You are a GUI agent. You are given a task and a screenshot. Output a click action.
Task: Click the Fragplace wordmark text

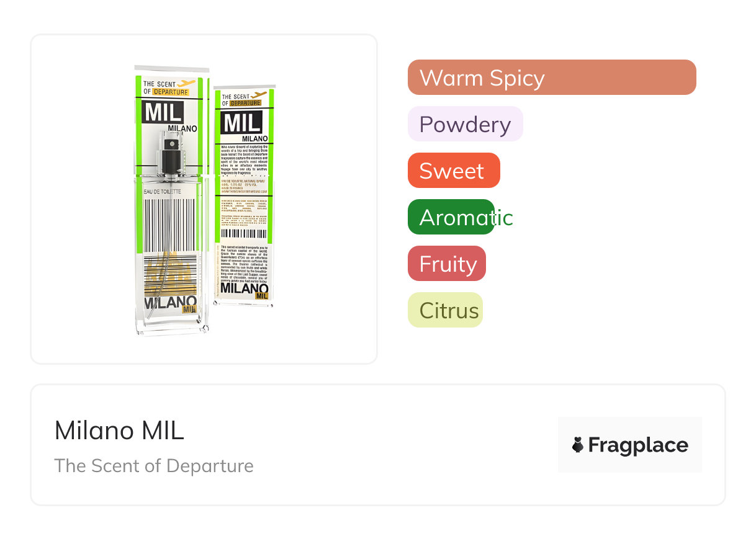click(x=637, y=445)
